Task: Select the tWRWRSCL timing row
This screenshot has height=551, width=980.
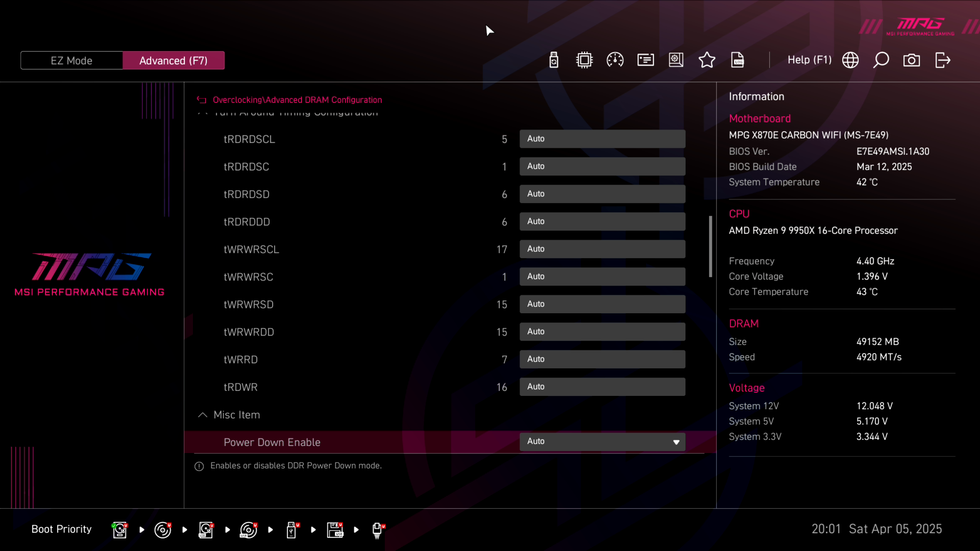Action: click(x=251, y=249)
